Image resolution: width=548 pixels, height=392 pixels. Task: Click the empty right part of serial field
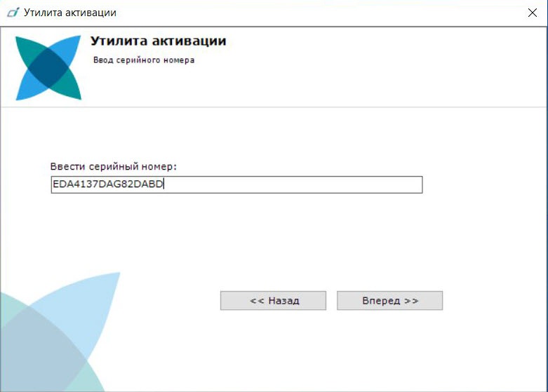(316, 184)
